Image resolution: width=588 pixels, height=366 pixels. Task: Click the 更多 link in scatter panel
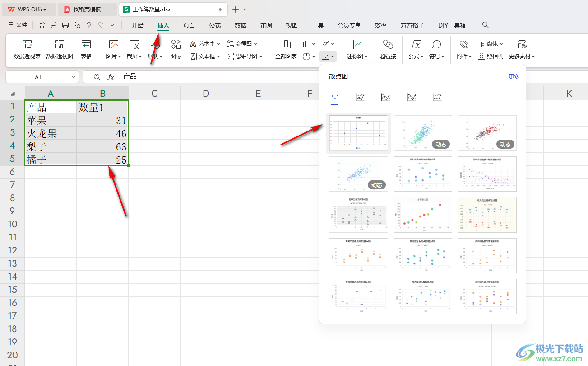514,76
